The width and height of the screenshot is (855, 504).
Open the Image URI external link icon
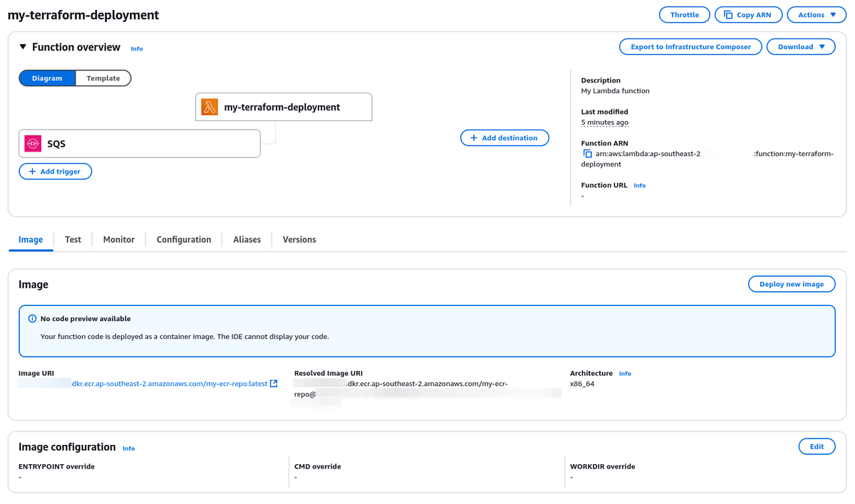[x=274, y=383]
